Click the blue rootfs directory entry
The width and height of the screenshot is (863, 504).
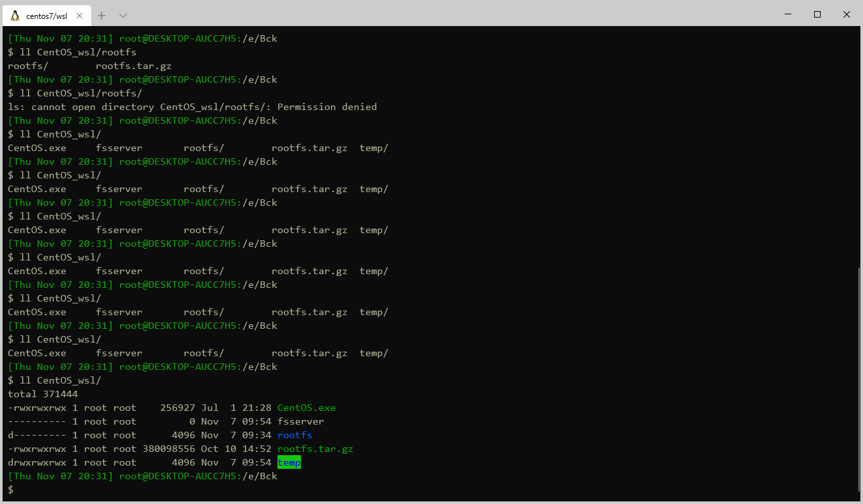(x=294, y=435)
